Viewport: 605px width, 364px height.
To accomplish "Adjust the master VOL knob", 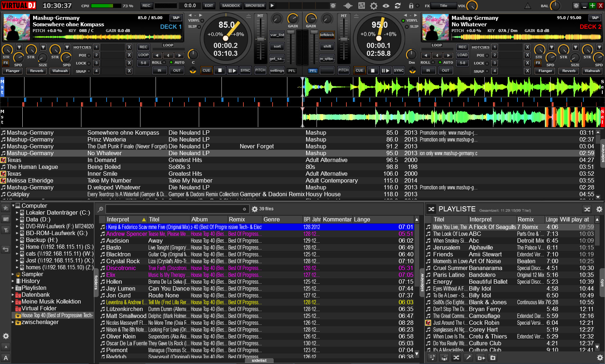I will tap(472, 6).
